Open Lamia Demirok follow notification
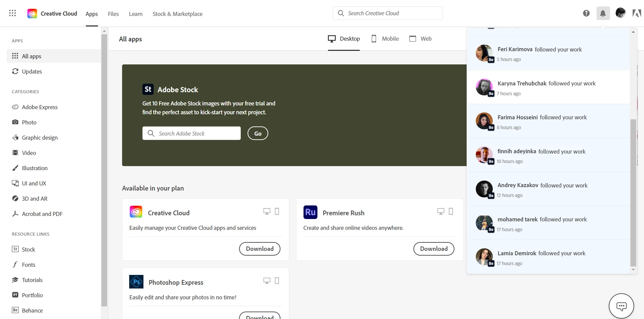This screenshot has height=319, width=644. tap(548, 257)
